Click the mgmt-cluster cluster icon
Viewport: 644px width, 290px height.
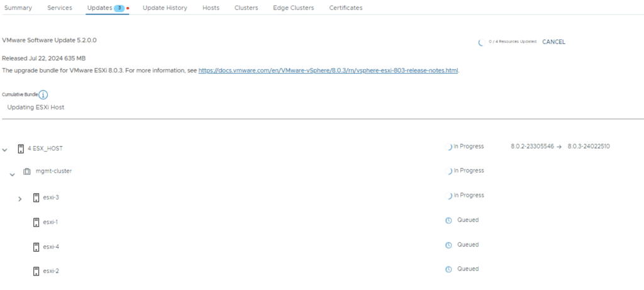click(27, 171)
